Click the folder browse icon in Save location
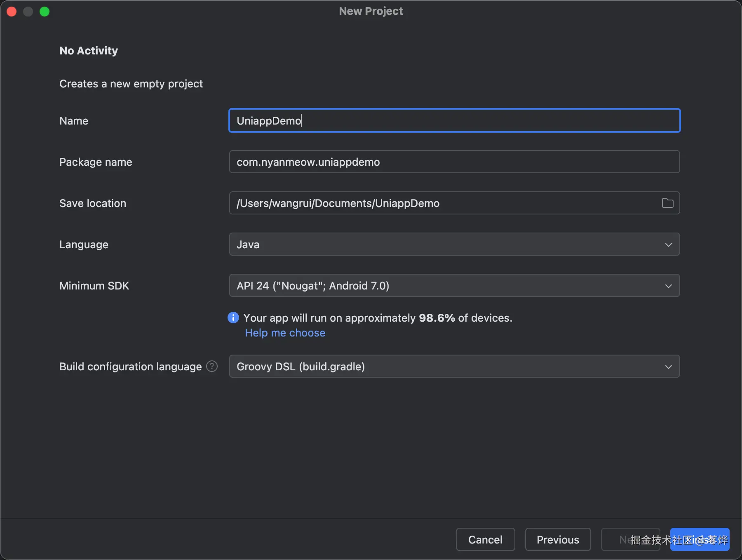Screen dimensions: 742x560 click(667, 203)
